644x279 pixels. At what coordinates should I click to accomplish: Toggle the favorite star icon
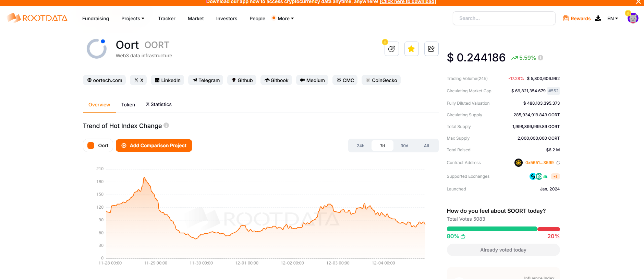coord(411,49)
